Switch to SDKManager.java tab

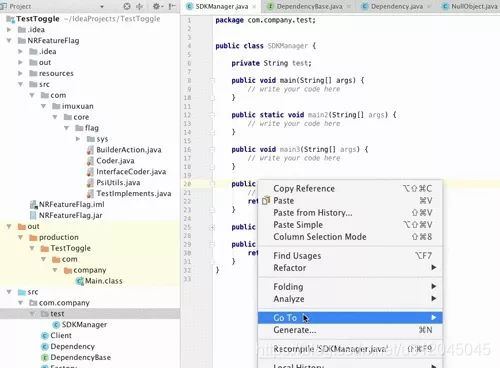point(221,6)
